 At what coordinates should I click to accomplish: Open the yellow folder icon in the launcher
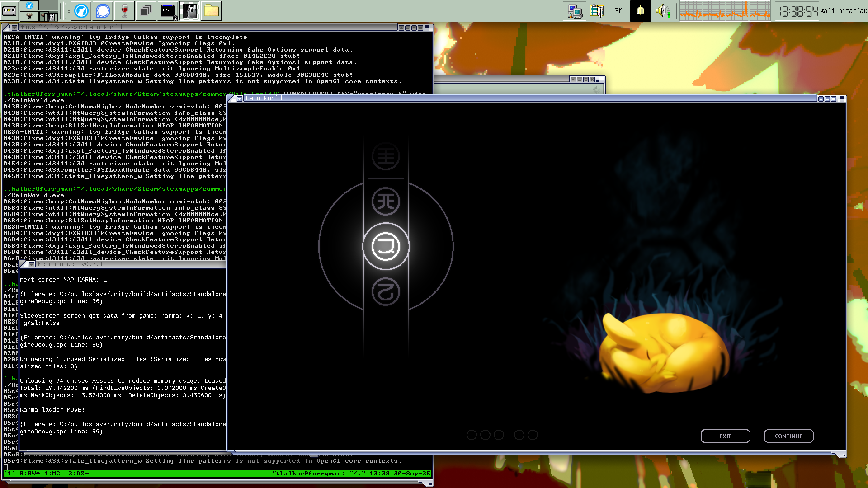click(x=211, y=11)
